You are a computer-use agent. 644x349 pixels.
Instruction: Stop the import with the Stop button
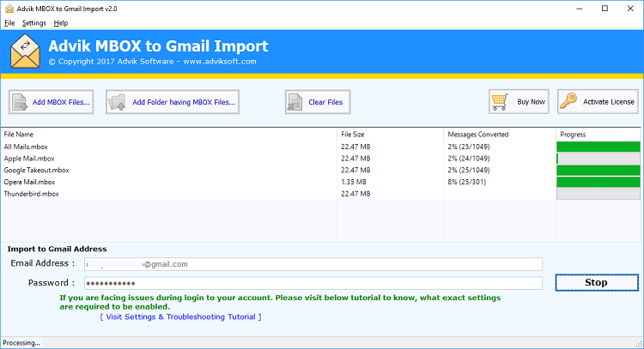click(x=597, y=283)
